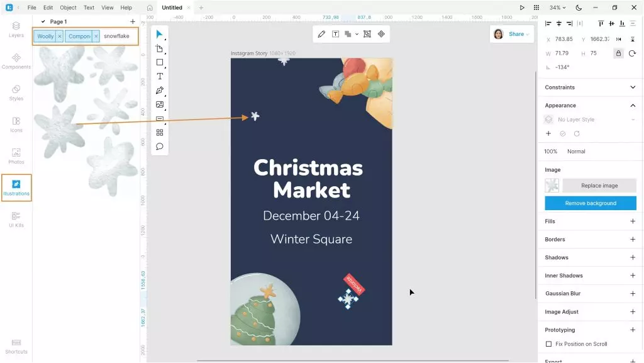Open the Layers panel
Image resolution: width=644 pixels, height=363 pixels.
pos(16,30)
